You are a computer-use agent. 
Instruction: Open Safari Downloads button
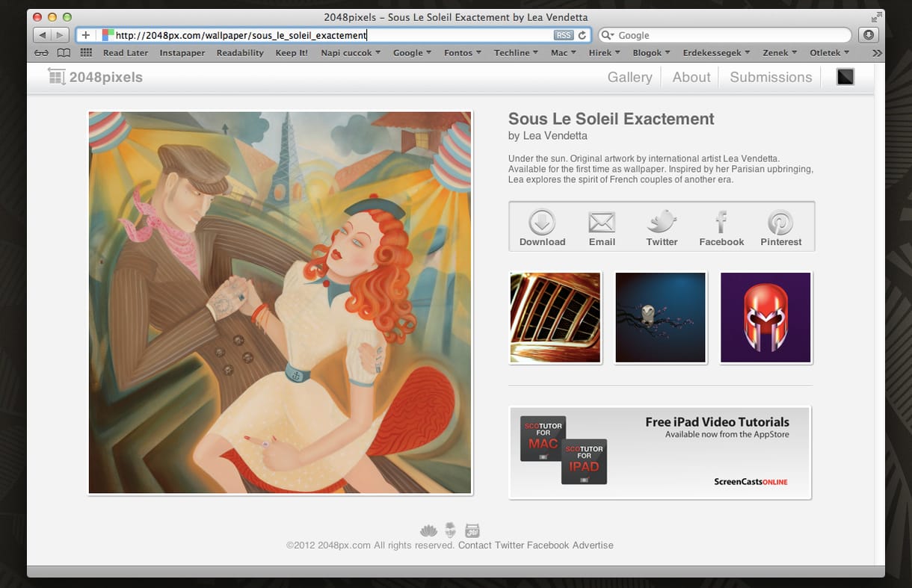click(868, 35)
